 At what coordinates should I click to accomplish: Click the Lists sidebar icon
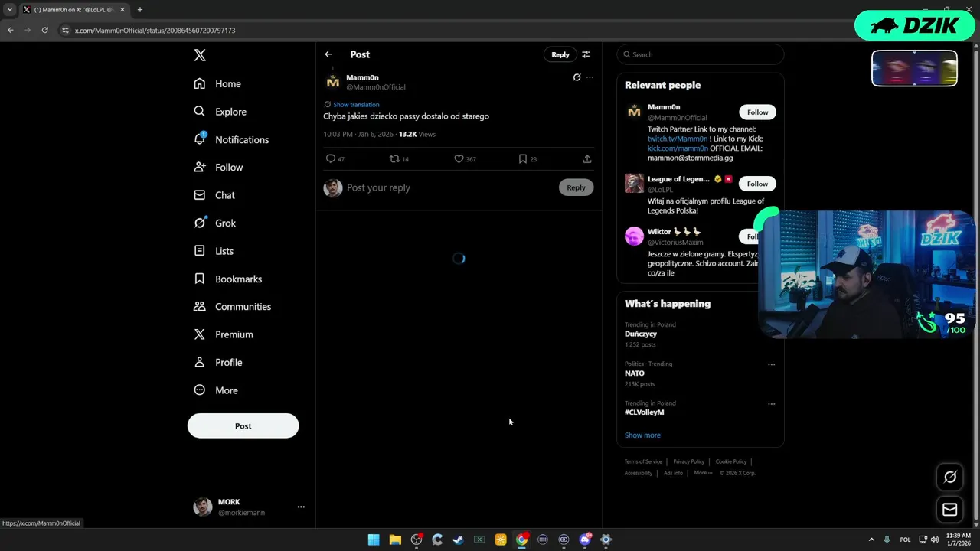tap(200, 250)
